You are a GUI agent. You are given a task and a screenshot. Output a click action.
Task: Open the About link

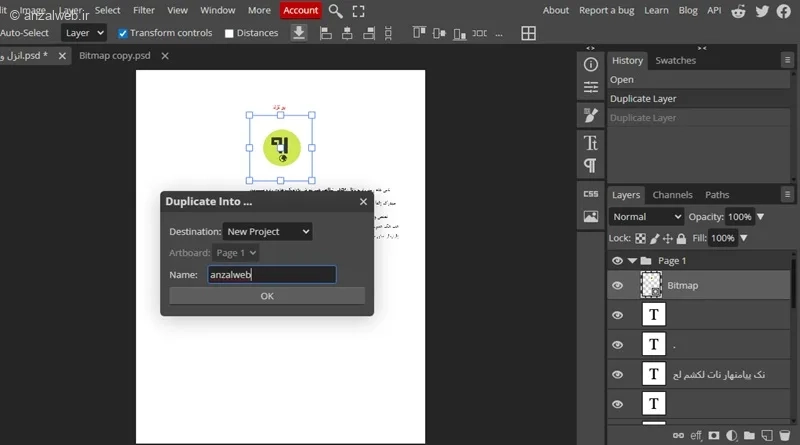[x=556, y=10]
